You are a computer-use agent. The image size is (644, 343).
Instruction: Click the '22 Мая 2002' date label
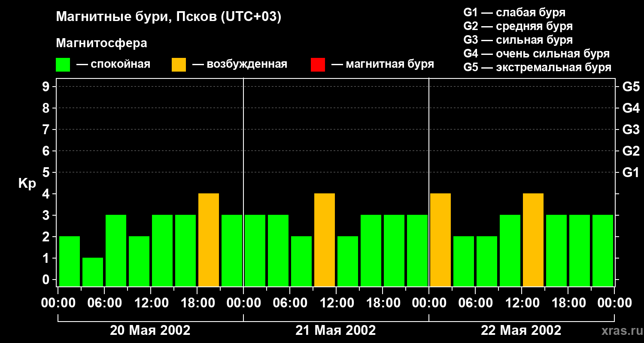pos(521,330)
